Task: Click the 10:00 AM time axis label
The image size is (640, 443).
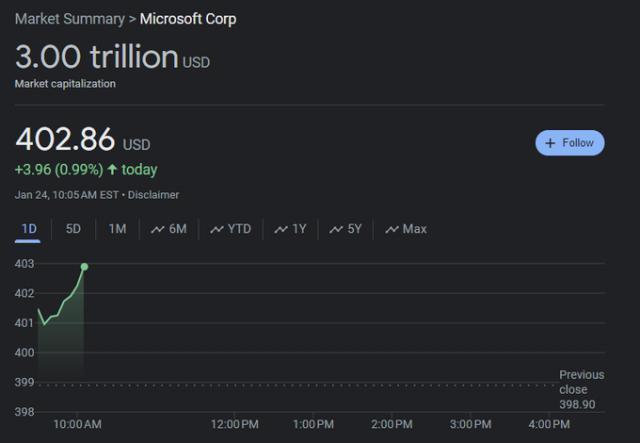Action: coord(77,425)
